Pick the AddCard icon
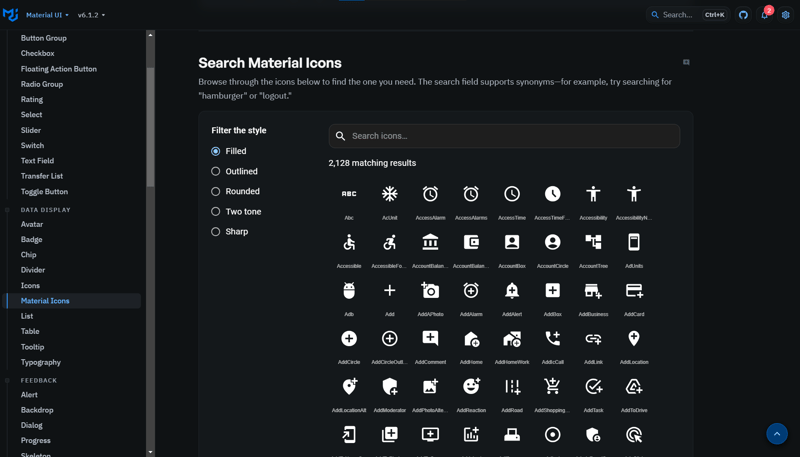The height and width of the screenshot is (457, 800). click(634, 290)
